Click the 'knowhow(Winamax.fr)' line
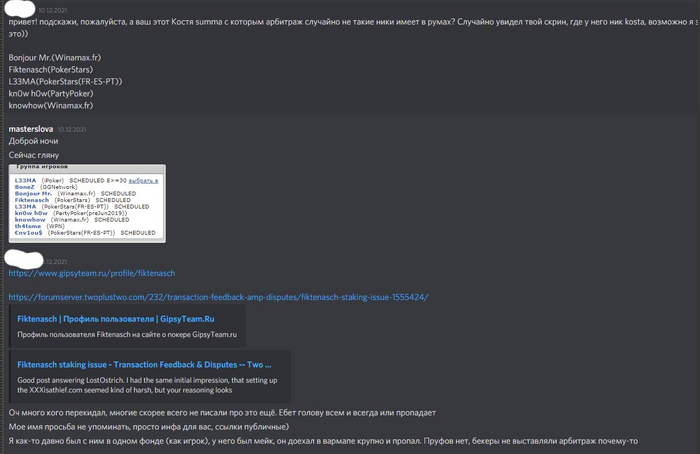The image size is (700, 454). click(51, 106)
